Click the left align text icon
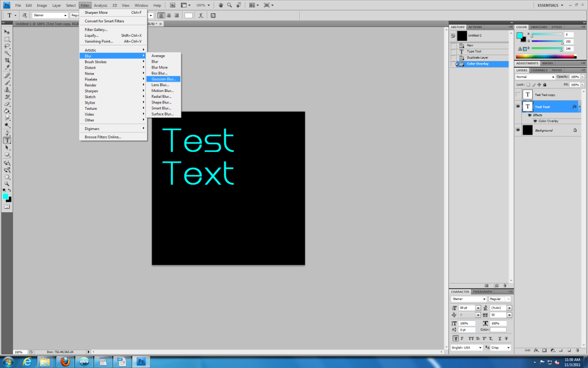 coord(161,16)
